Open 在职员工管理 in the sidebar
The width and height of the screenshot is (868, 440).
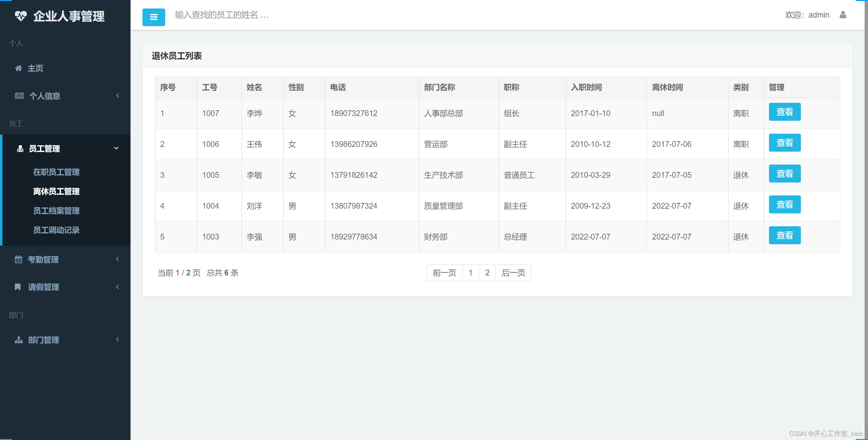56,172
